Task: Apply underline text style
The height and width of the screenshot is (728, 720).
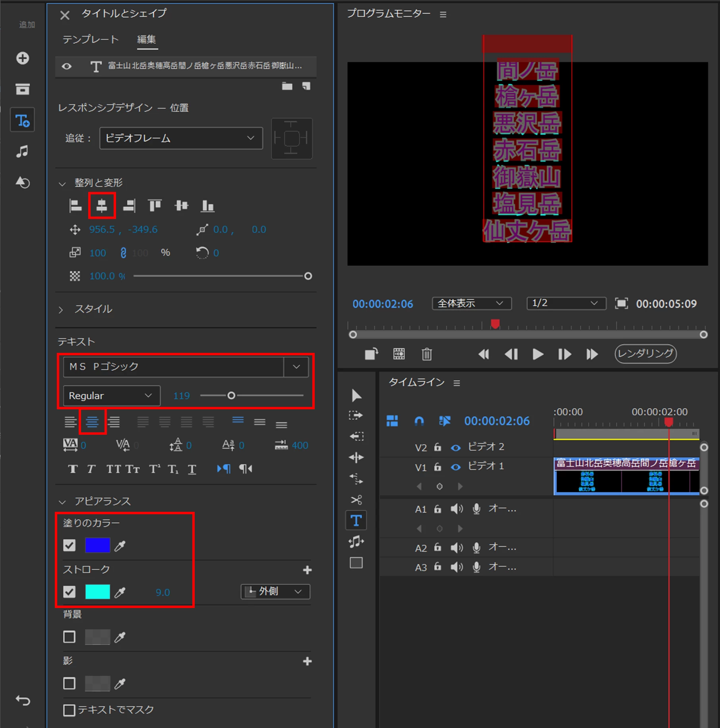Action: [x=192, y=469]
